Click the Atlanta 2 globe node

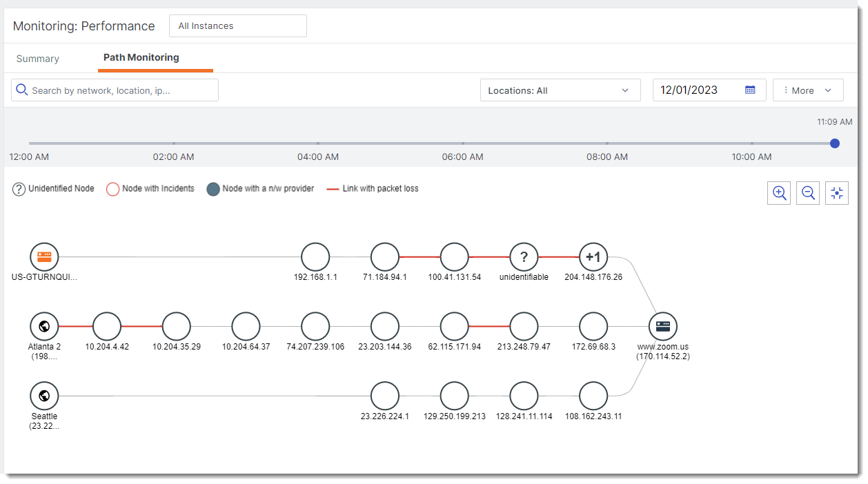pos(44,326)
